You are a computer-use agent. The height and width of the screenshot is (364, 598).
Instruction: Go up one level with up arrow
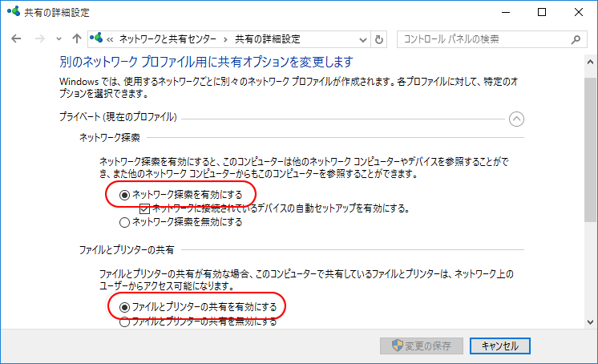point(77,39)
